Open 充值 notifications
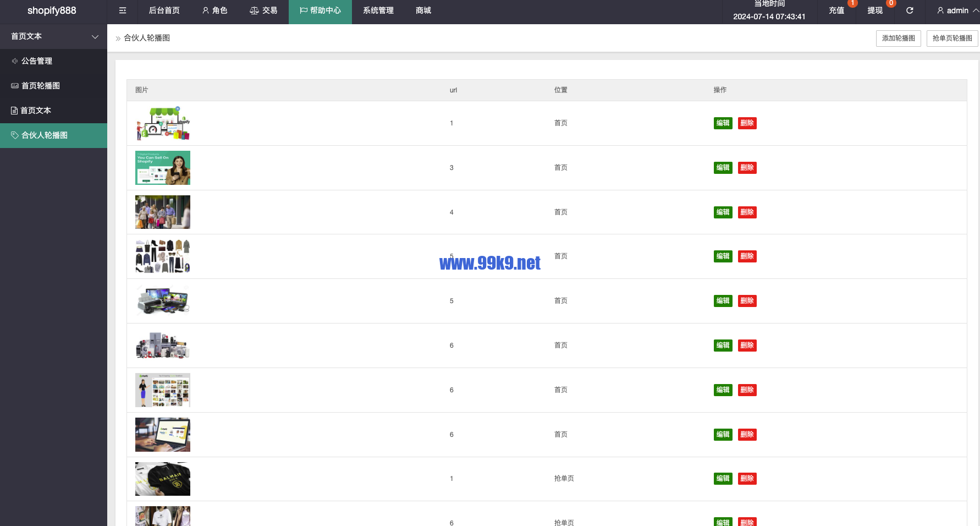The image size is (980, 526). coord(836,10)
